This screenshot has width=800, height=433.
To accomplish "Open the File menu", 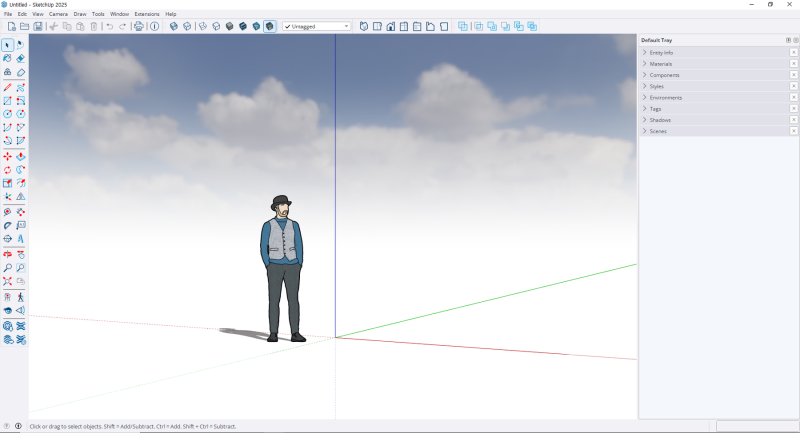I will click(x=8, y=14).
